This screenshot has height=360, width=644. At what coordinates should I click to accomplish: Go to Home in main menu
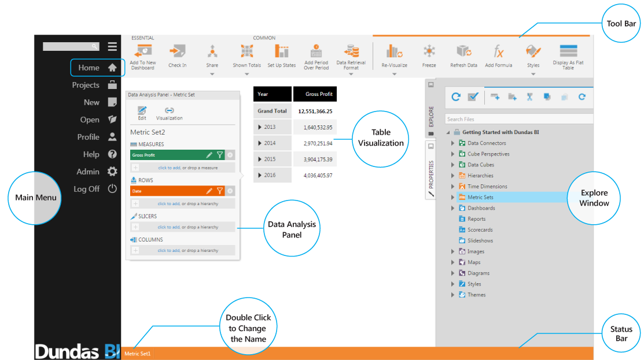pos(97,68)
